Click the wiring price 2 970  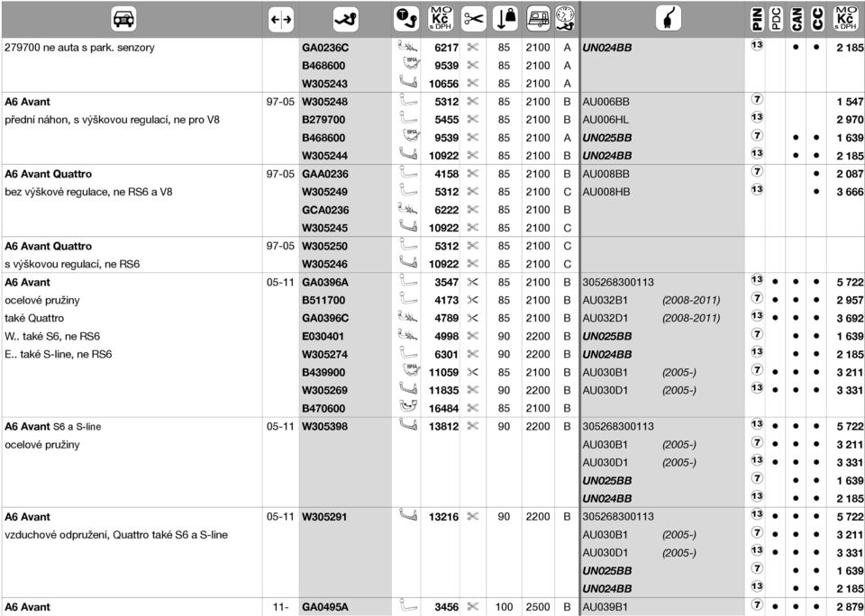click(850, 120)
